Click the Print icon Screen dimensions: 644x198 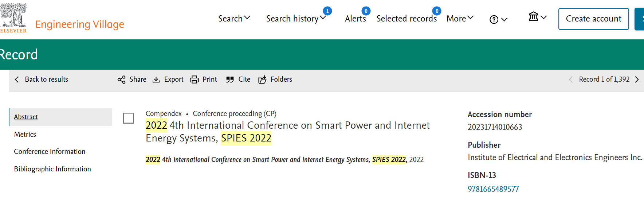[194, 79]
